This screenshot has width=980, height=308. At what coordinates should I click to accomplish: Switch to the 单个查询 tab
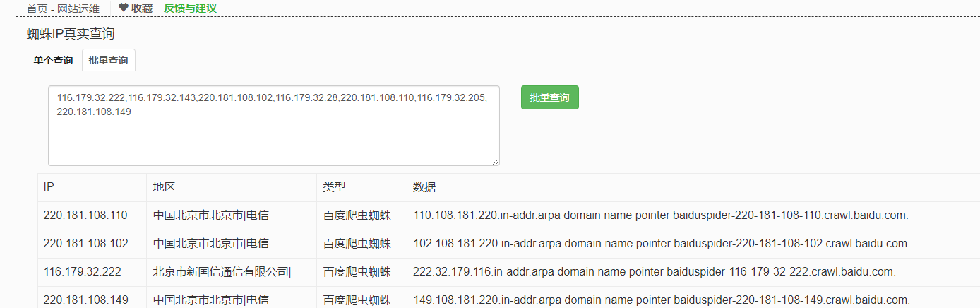point(53,60)
